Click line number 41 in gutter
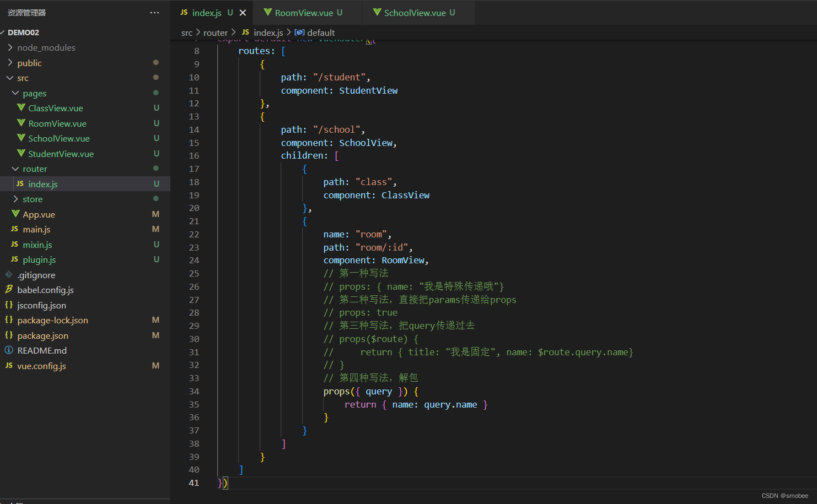817x504 pixels. tap(194, 483)
